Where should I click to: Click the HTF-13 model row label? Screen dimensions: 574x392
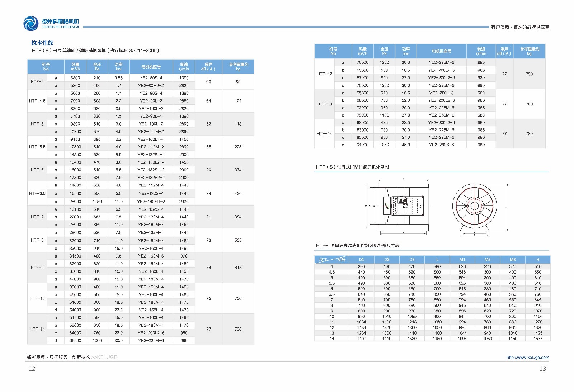click(x=324, y=104)
